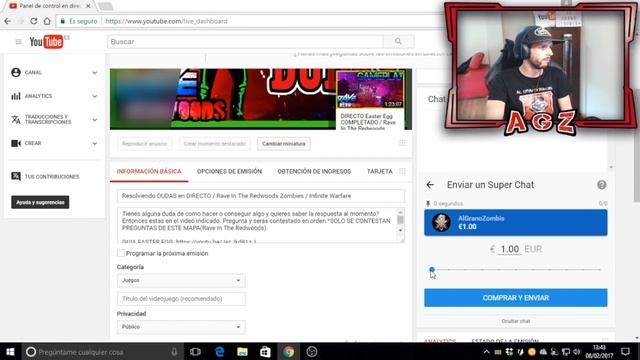Launch Microsoft Edge from the taskbar
The image size is (640, 360).
click(219, 352)
